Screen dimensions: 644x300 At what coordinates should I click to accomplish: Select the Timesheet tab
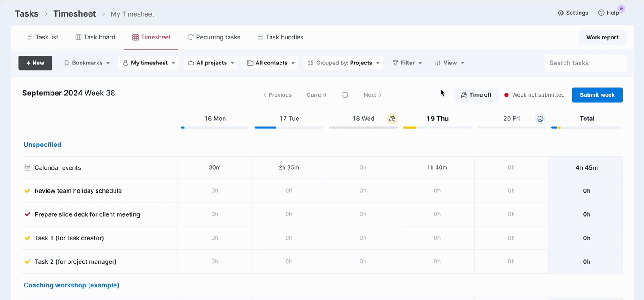pos(151,37)
